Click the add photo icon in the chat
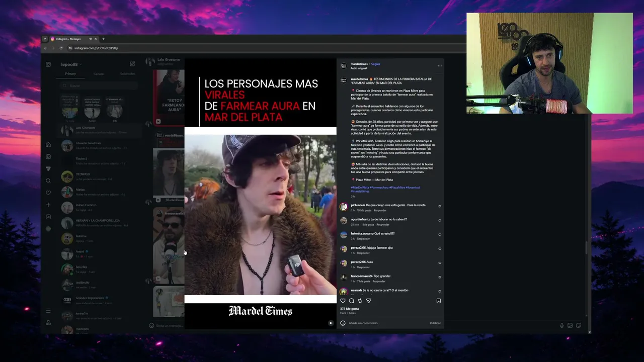This screenshot has height=362, width=644. [570, 325]
